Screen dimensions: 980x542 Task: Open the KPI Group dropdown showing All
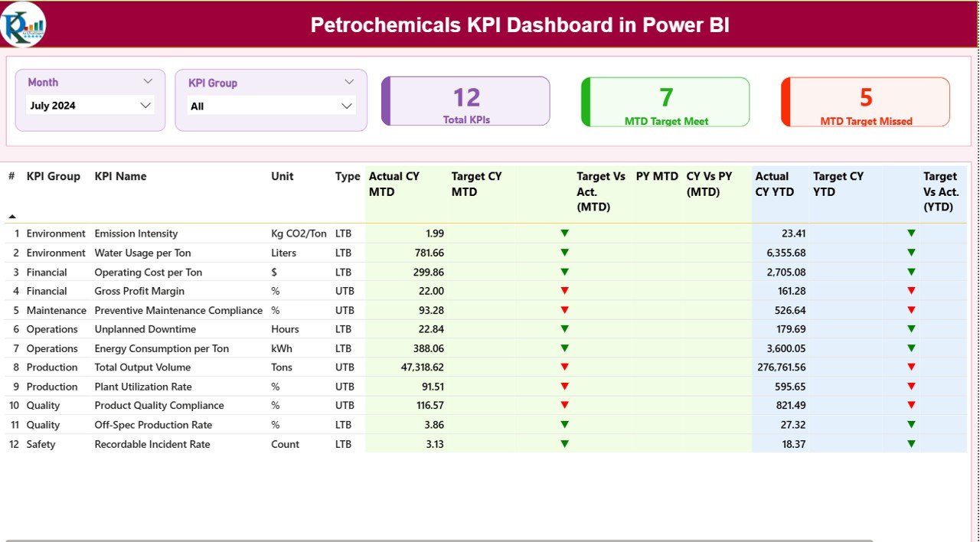(x=346, y=106)
